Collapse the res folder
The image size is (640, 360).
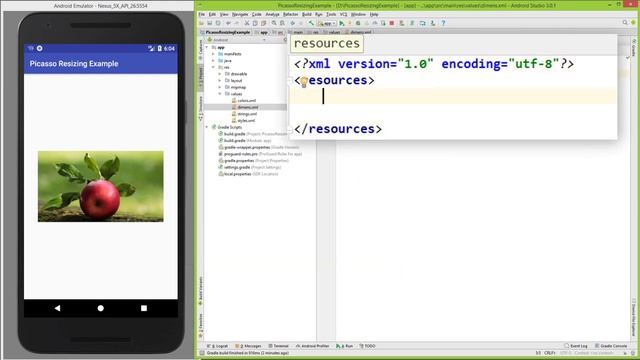[x=213, y=67]
